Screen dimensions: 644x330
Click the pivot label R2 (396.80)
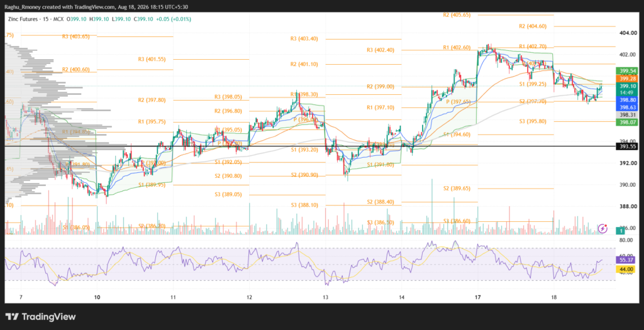(228, 111)
